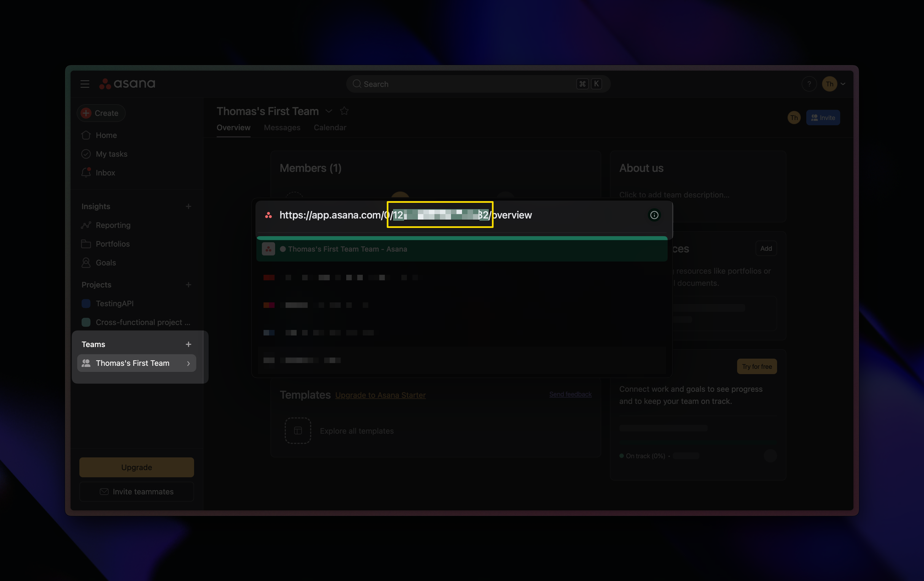Click the Asana logo
Image resolution: width=924 pixels, height=581 pixels.
pos(127,84)
